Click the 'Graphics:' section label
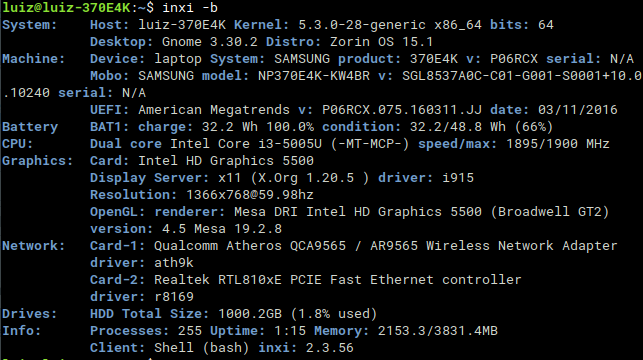This screenshot has height=360, width=643. point(37,161)
